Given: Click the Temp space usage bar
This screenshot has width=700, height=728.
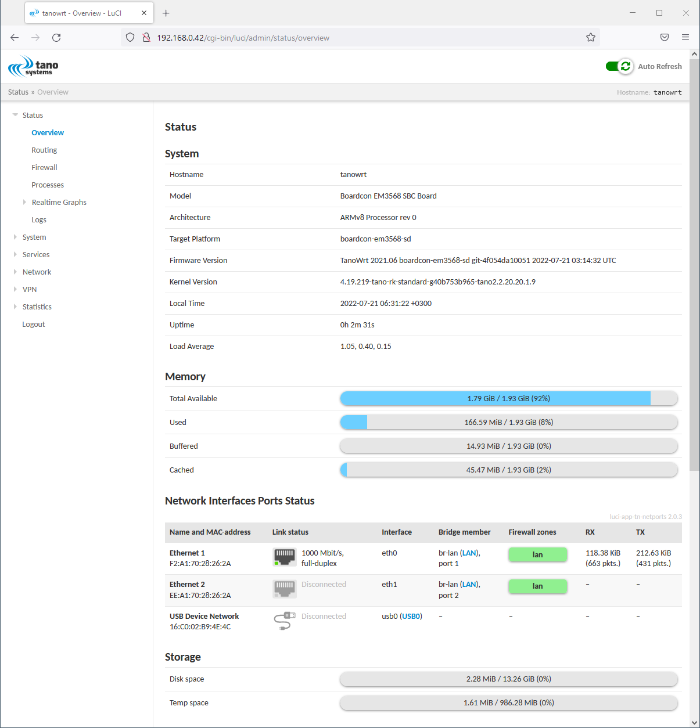Looking at the screenshot, I should tap(509, 702).
